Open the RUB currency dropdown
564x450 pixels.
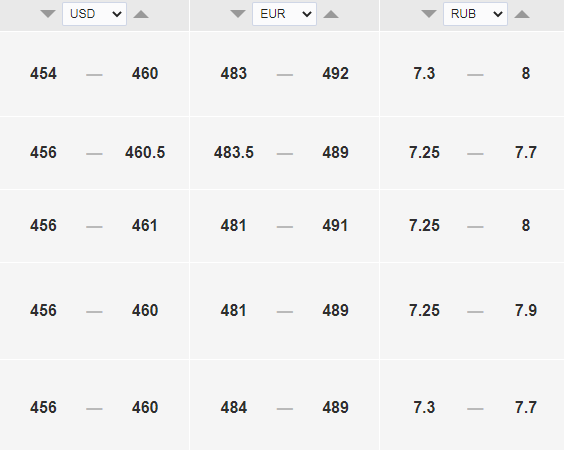pos(476,14)
